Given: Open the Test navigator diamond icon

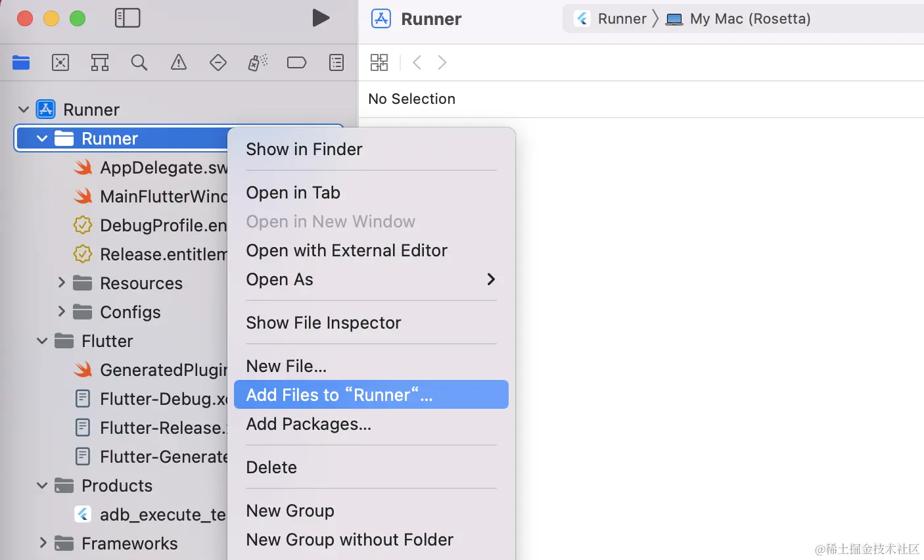Looking at the screenshot, I should (x=218, y=62).
